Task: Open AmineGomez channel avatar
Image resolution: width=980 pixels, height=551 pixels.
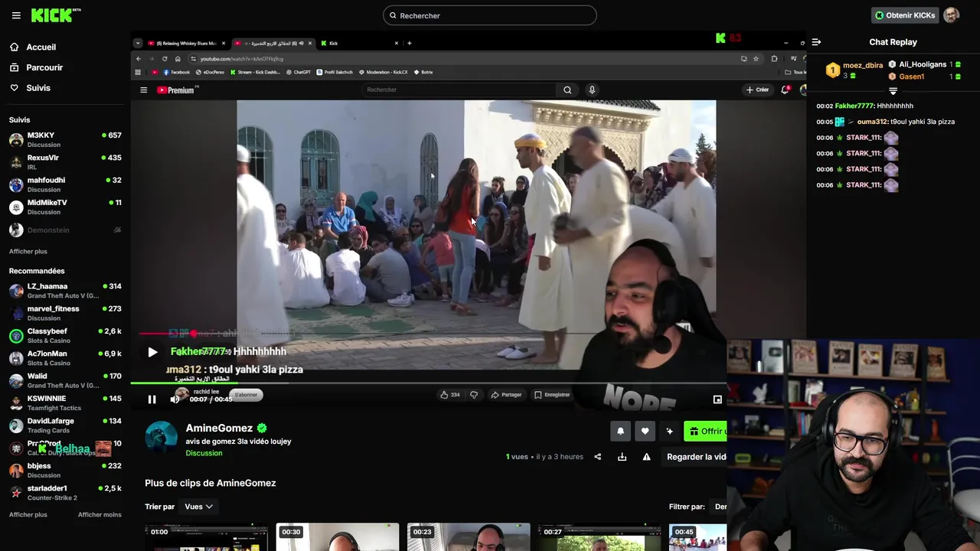Action: pyautogui.click(x=161, y=437)
